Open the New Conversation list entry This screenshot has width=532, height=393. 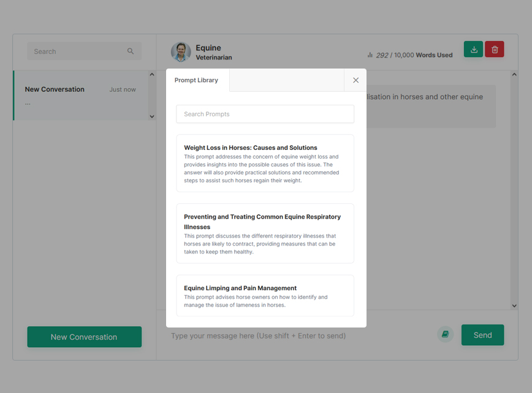(x=80, y=95)
